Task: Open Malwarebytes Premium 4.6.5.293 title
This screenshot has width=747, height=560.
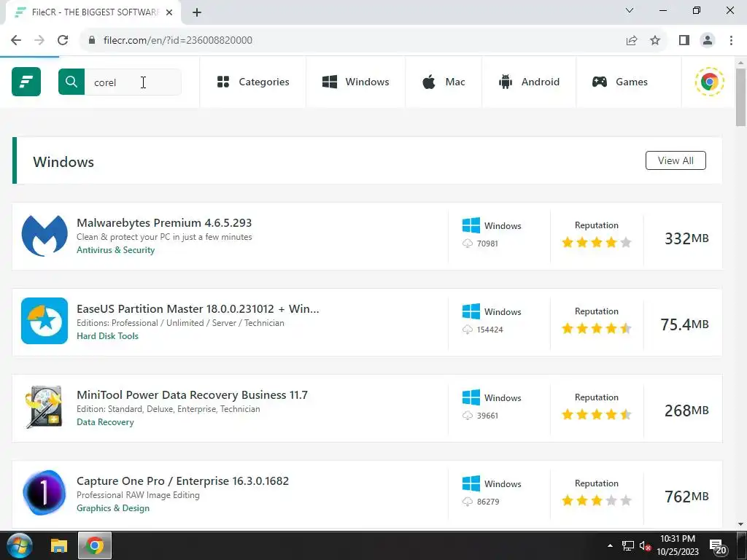Action: [x=164, y=223]
